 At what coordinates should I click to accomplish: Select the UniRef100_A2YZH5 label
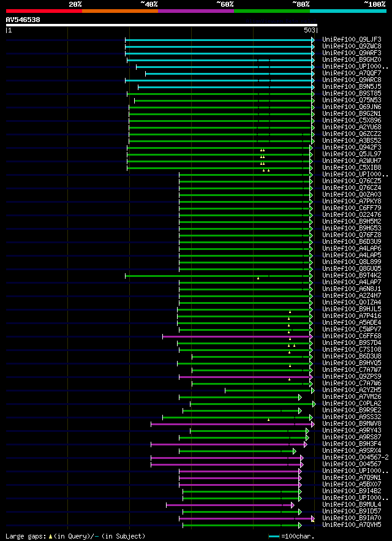click(352, 390)
